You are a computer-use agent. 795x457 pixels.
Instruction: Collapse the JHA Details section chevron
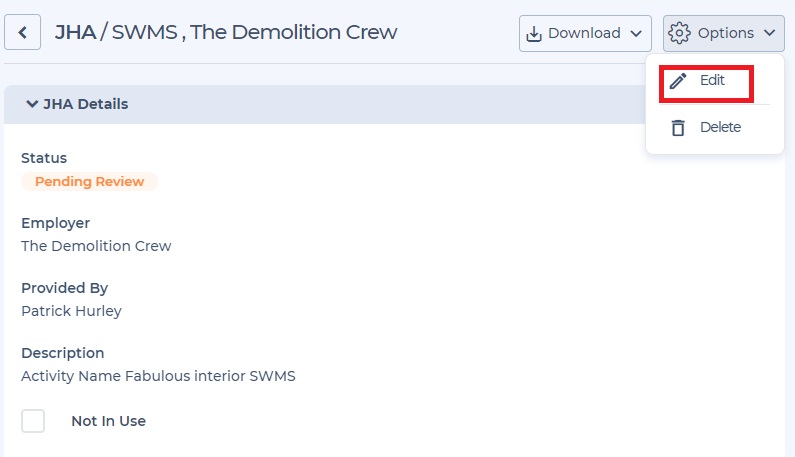(x=32, y=104)
